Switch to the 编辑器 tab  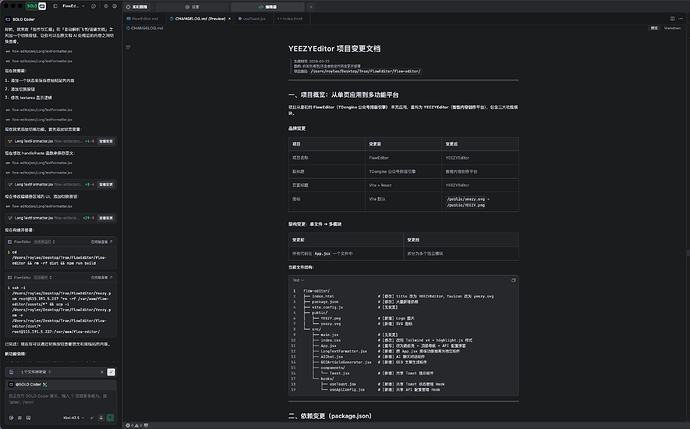pos(268,7)
